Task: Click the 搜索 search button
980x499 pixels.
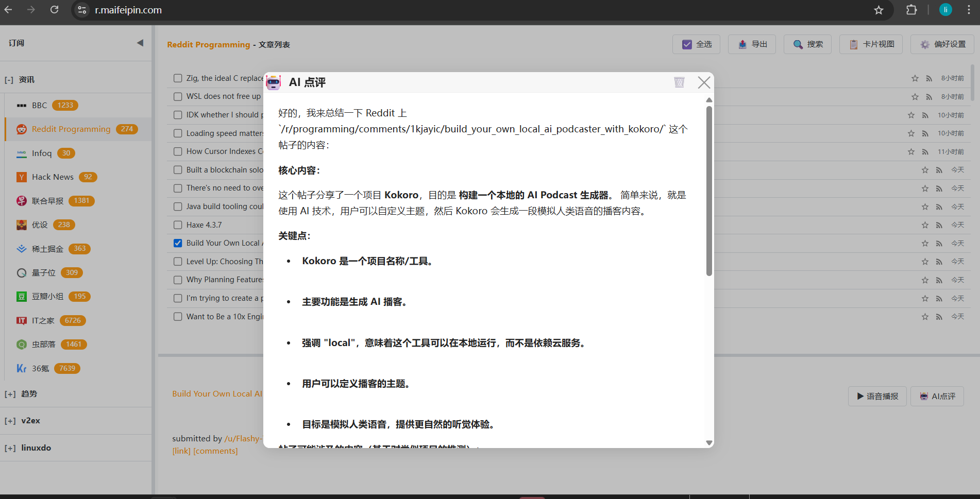Action: pyautogui.click(x=807, y=44)
